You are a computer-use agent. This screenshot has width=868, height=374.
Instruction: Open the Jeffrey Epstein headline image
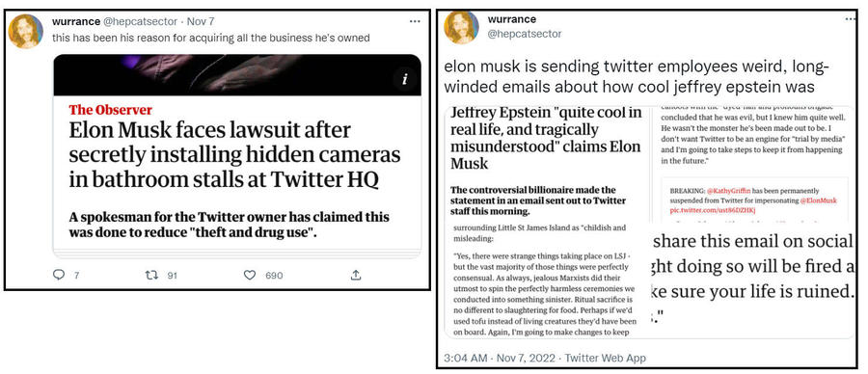546,164
